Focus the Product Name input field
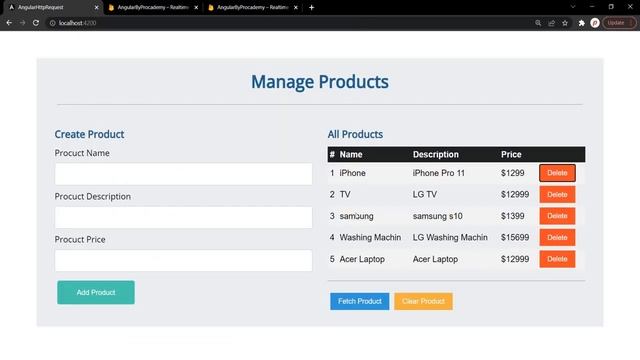 pyautogui.click(x=183, y=174)
